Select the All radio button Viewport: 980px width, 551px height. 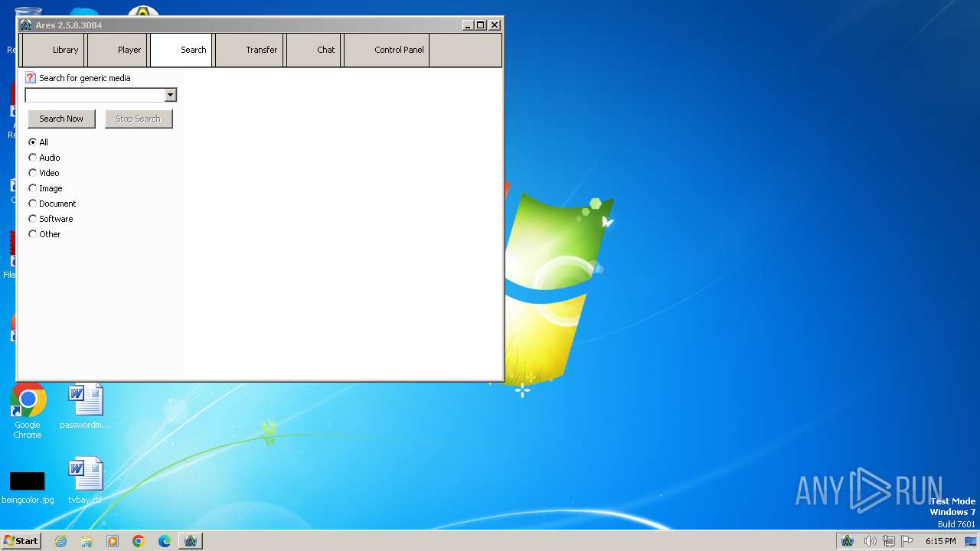pyautogui.click(x=38, y=142)
